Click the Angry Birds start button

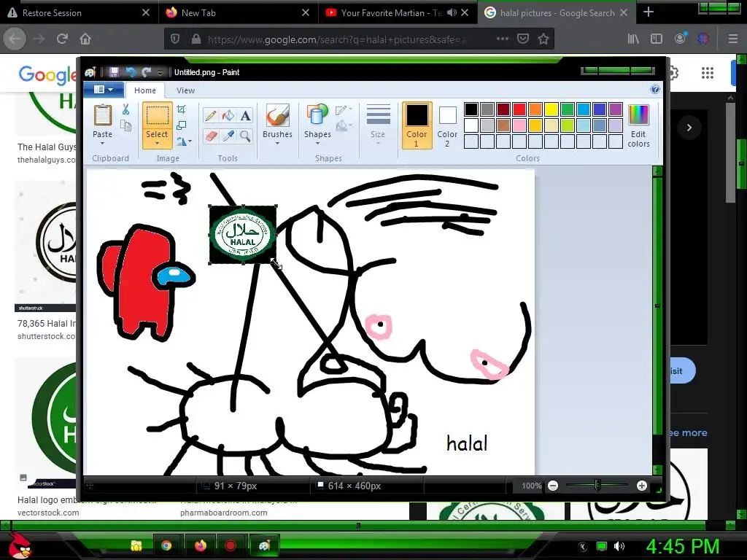point(20,545)
